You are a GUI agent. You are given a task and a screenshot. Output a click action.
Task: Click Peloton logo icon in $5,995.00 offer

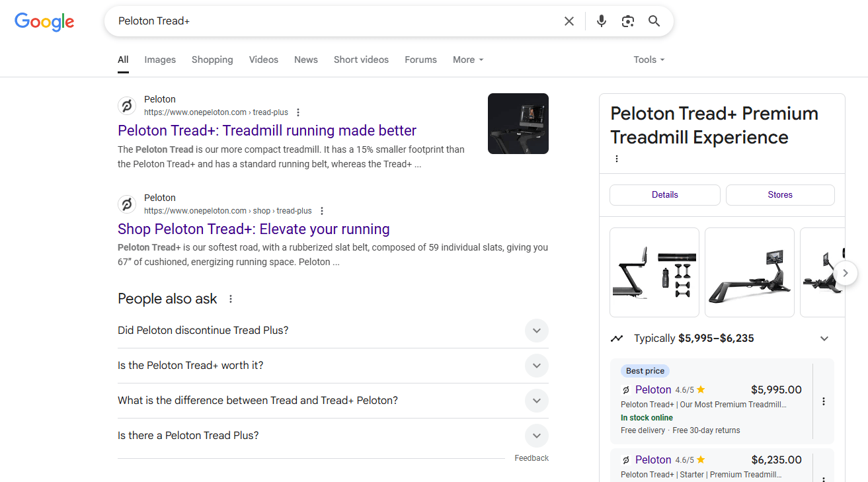626,390
